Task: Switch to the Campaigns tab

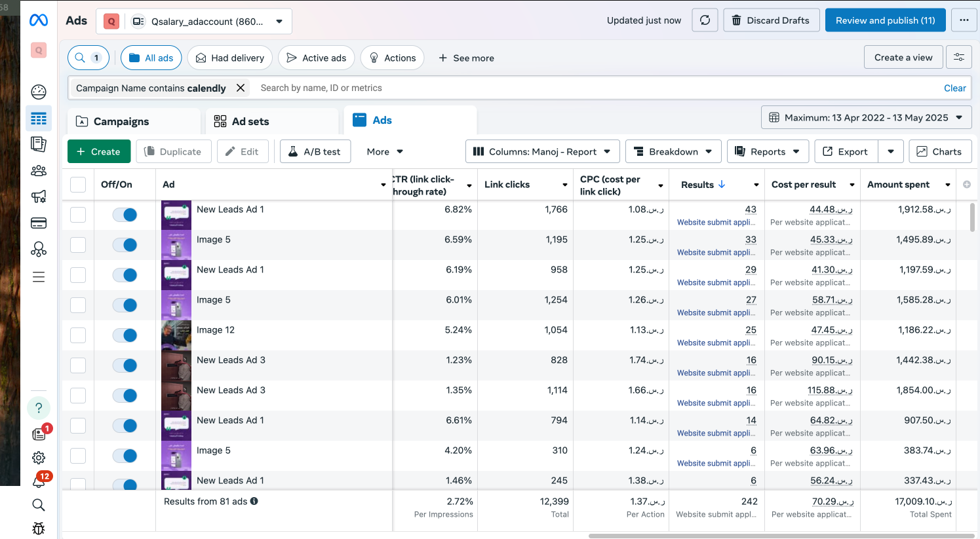Action: pos(121,121)
